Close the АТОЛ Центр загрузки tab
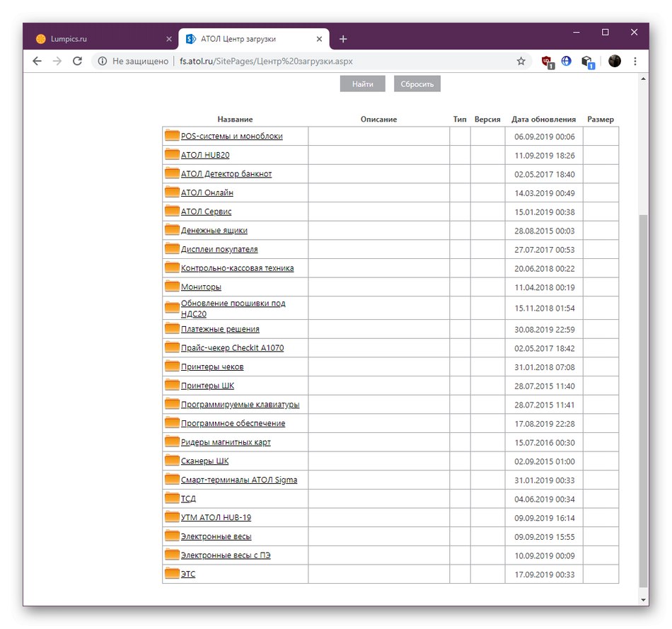This screenshot has width=672, height=629. pos(319,39)
